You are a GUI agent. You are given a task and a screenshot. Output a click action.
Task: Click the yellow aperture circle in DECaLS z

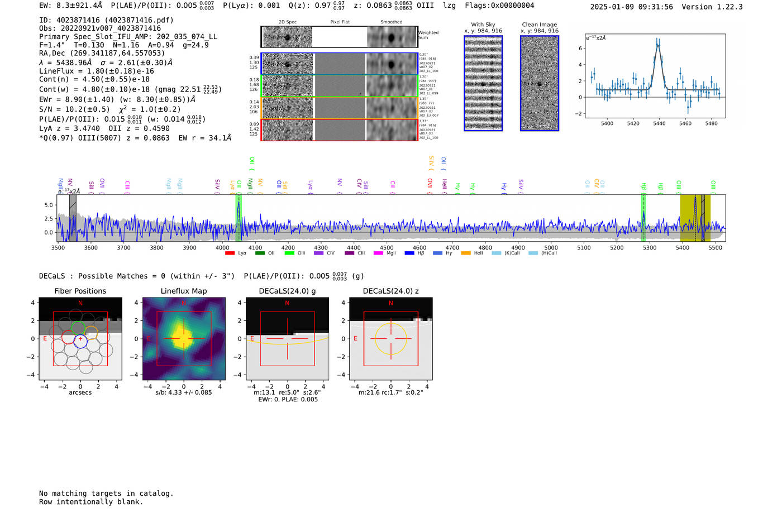(391, 339)
